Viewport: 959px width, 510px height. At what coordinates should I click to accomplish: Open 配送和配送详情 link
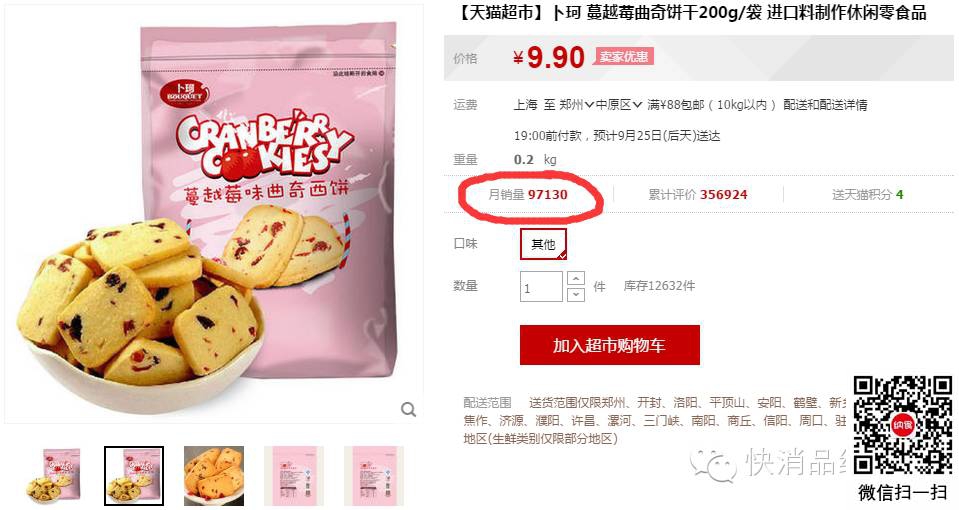click(825, 105)
